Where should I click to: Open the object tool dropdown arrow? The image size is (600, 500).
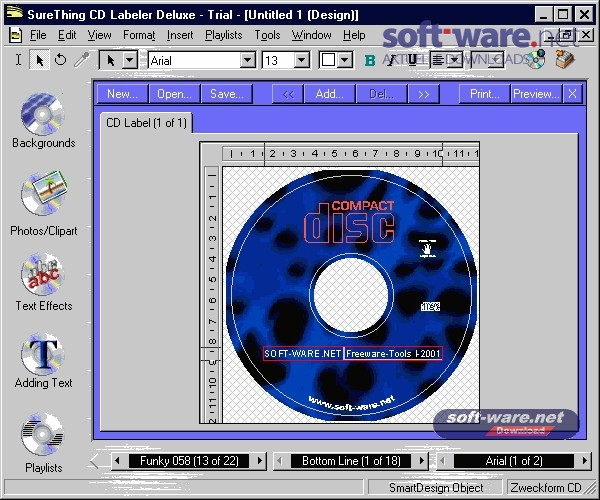(130, 60)
